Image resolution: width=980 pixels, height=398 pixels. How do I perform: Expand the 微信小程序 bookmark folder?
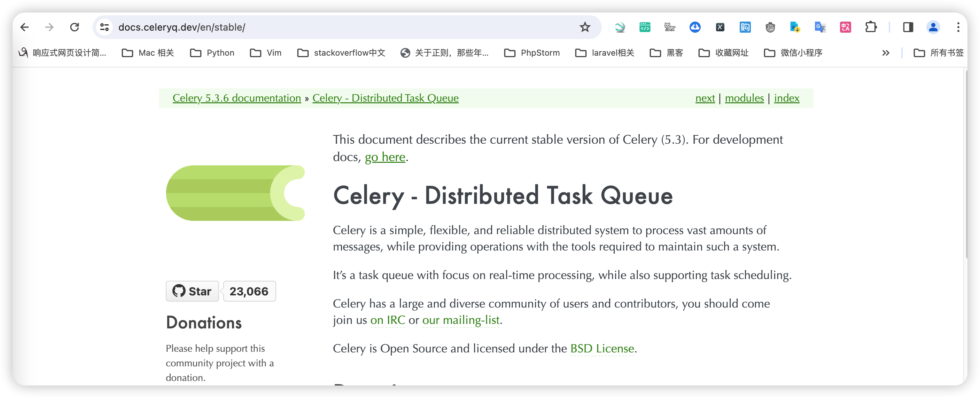(793, 53)
